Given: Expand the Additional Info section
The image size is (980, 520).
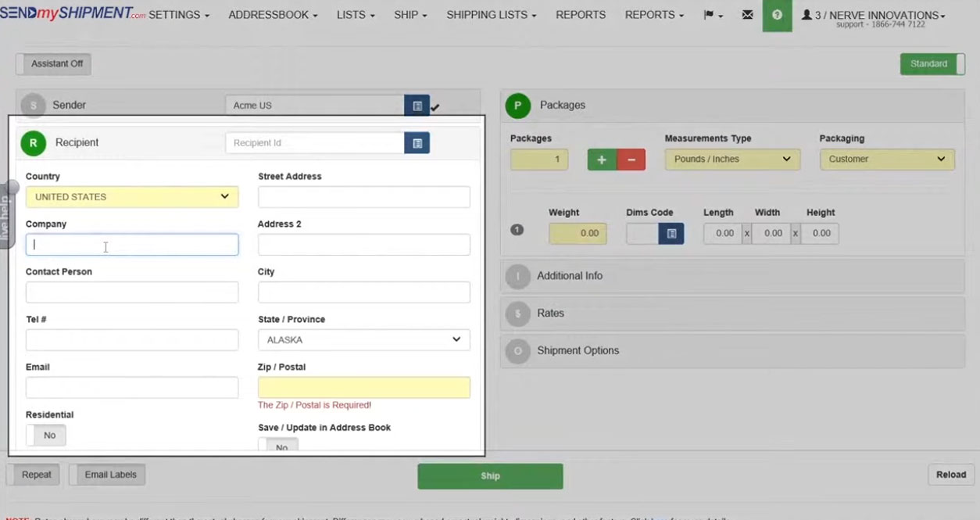Looking at the screenshot, I should pos(570,276).
